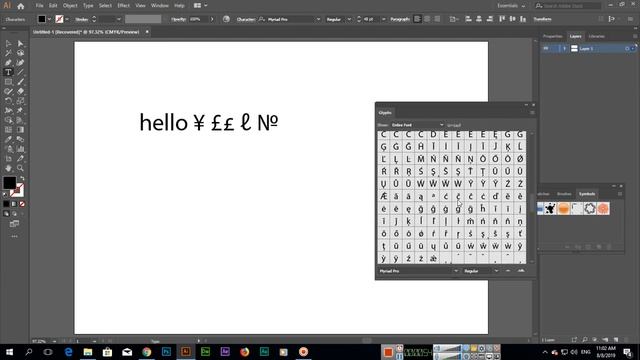Select the Rotate tool

[x=8, y=101]
